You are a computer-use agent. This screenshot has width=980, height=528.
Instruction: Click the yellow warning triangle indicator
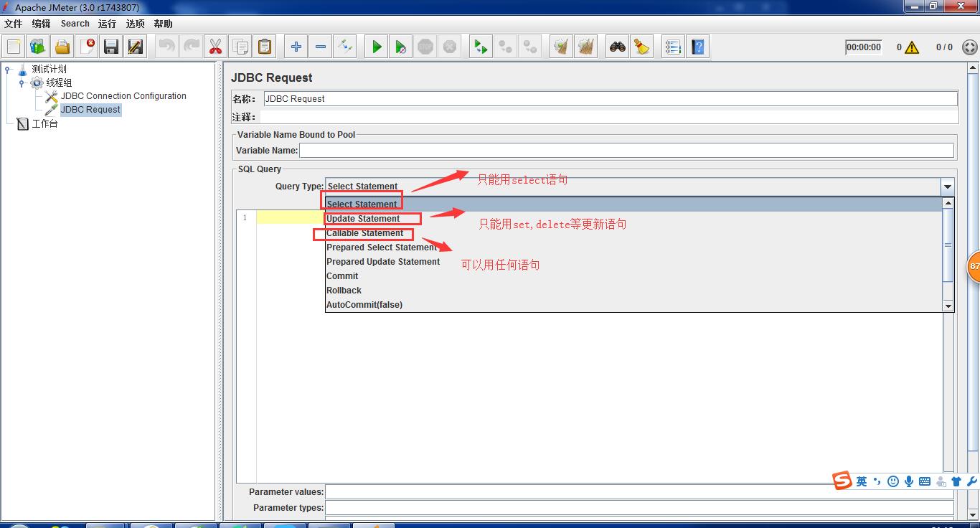[x=912, y=47]
